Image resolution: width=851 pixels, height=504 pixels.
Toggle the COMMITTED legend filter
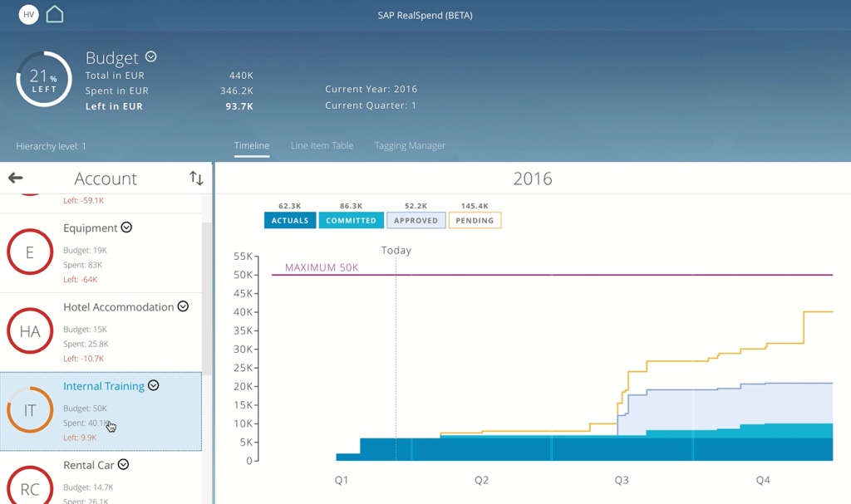pos(351,220)
